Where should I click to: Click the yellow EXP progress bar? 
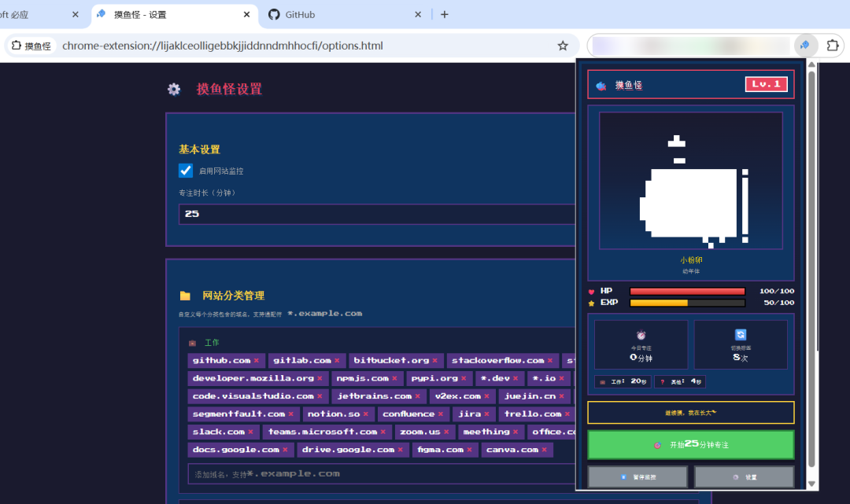687,304
